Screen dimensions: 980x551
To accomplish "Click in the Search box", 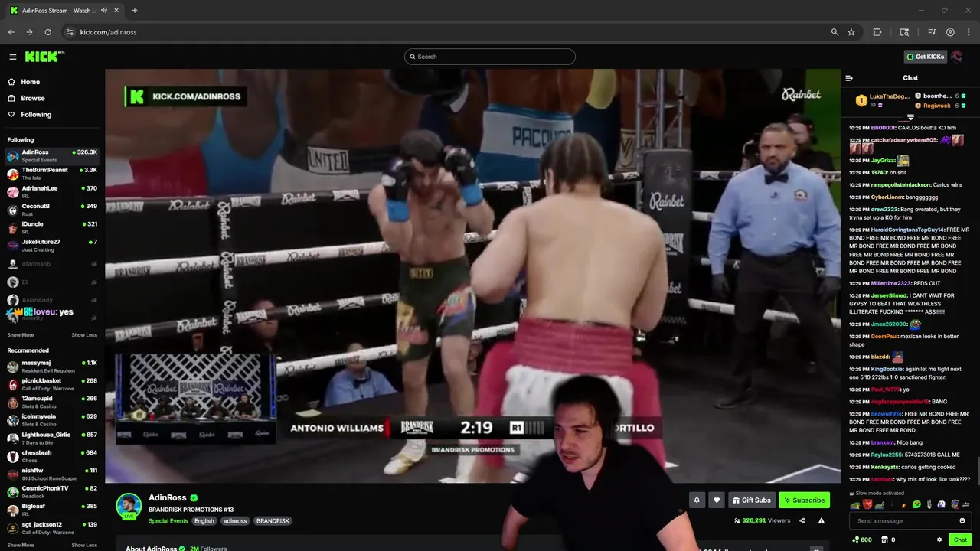I will 490,57.
